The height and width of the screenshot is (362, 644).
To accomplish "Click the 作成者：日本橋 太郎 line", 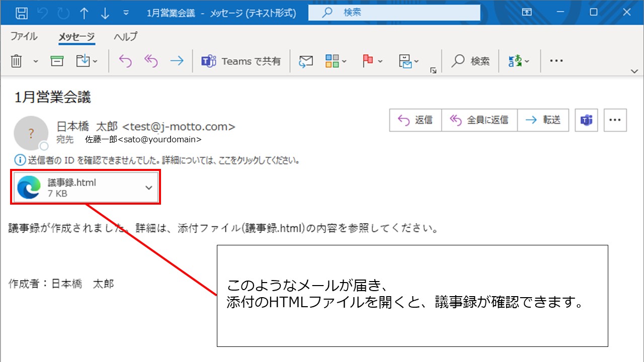I will coord(61,284).
